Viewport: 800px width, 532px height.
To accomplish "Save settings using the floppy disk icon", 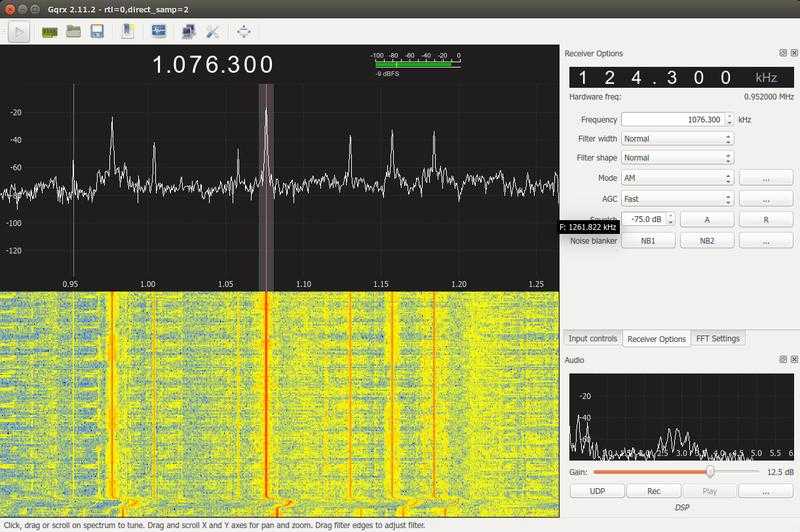I will tap(97, 32).
